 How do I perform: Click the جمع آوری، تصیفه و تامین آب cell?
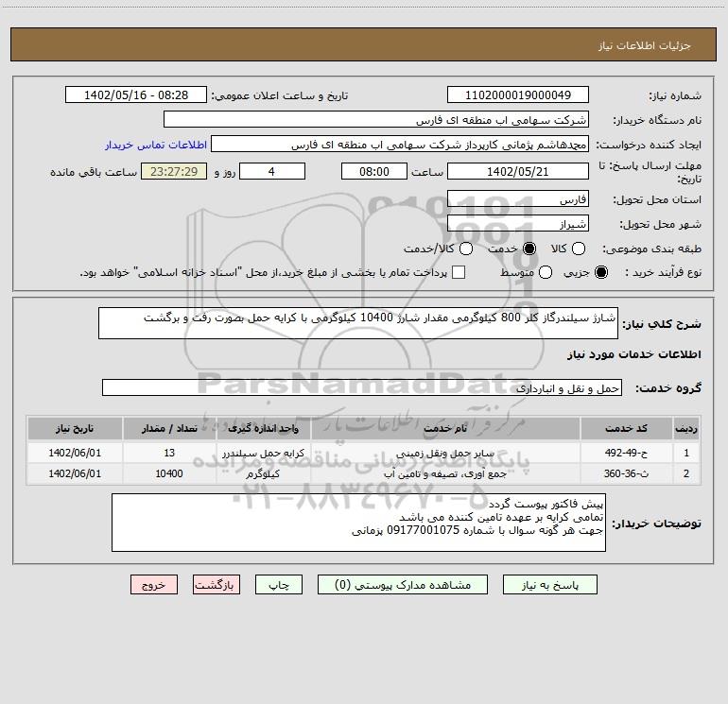(x=445, y=473)
